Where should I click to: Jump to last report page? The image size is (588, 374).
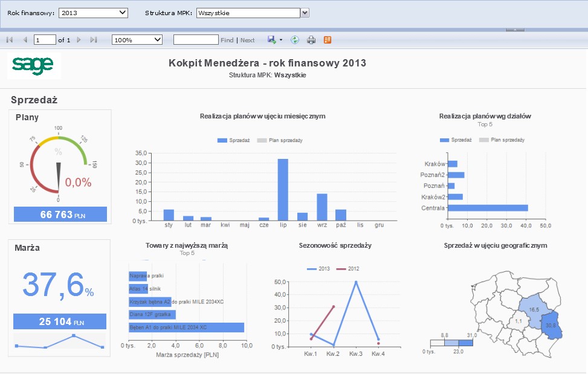coord(94,40)
